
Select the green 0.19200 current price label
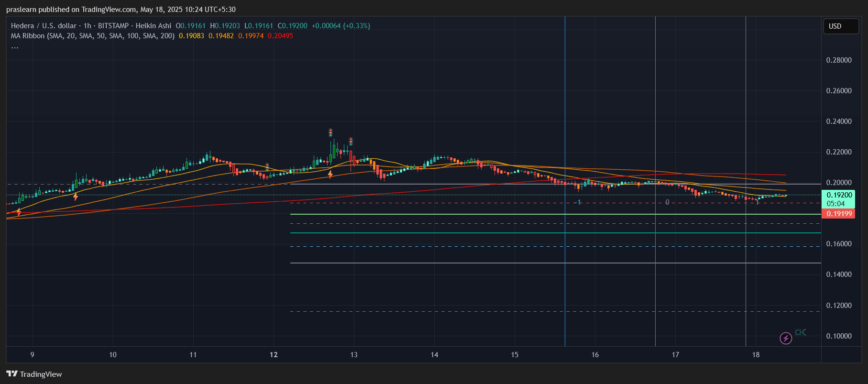point(839,195)
